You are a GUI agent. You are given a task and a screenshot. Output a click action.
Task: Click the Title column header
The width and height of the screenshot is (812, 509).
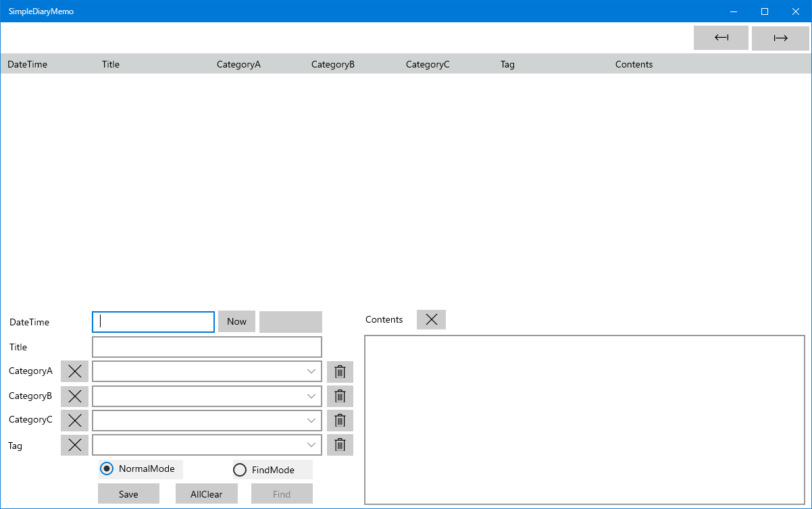pyautogui.click(x=111, y=64)
